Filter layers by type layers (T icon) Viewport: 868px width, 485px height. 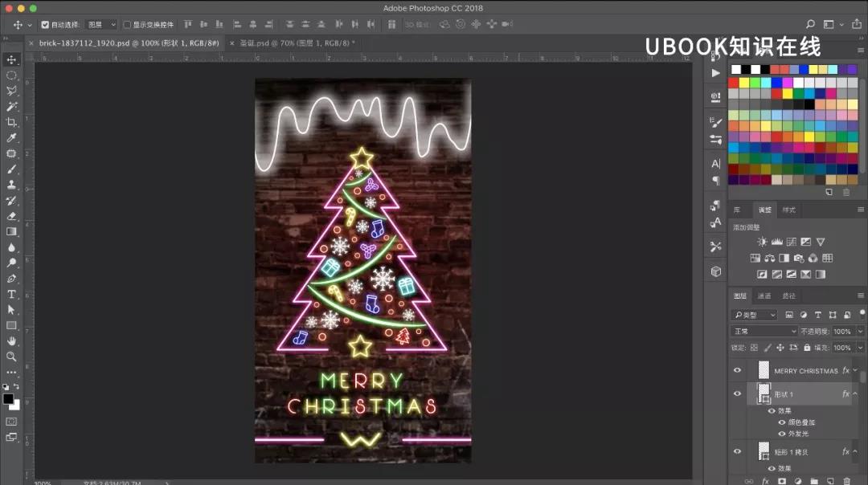point(817,315)
